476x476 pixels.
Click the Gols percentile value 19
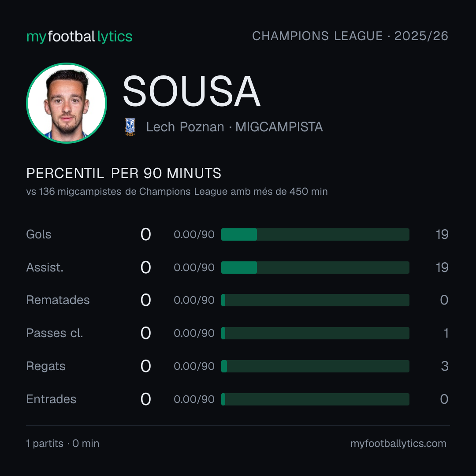click(x=442, y=234)
